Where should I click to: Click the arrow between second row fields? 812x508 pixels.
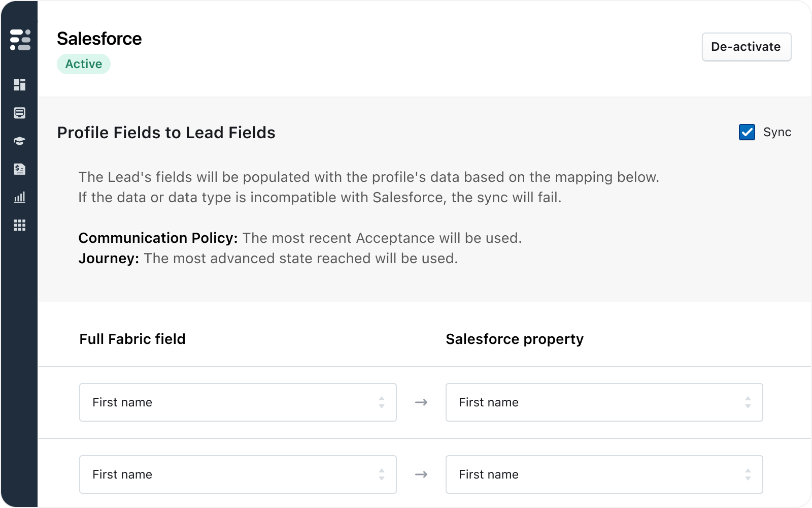coord(421,474)
